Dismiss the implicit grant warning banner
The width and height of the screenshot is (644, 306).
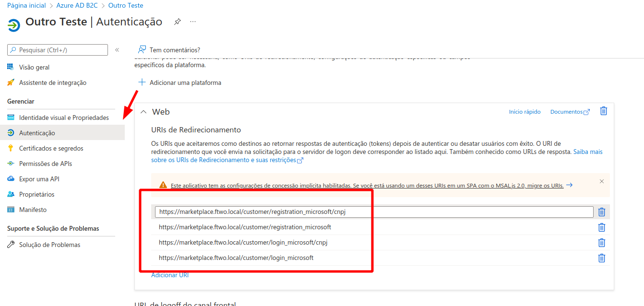pos(602,181)
